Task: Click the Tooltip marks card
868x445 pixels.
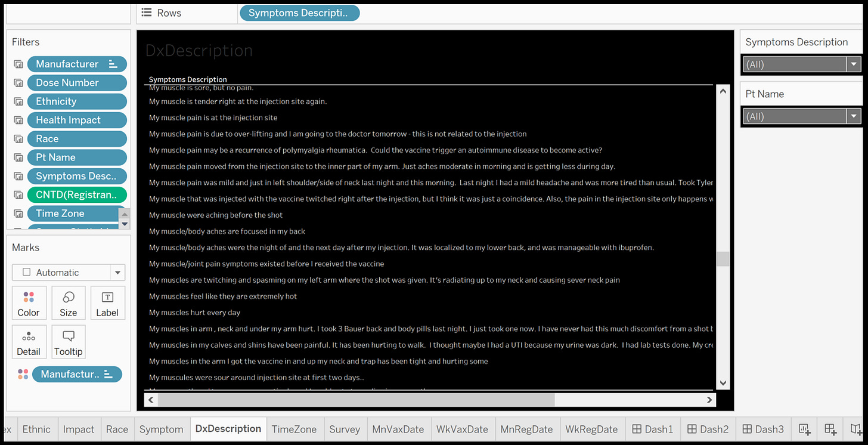Action: click(x=69, y=342)
